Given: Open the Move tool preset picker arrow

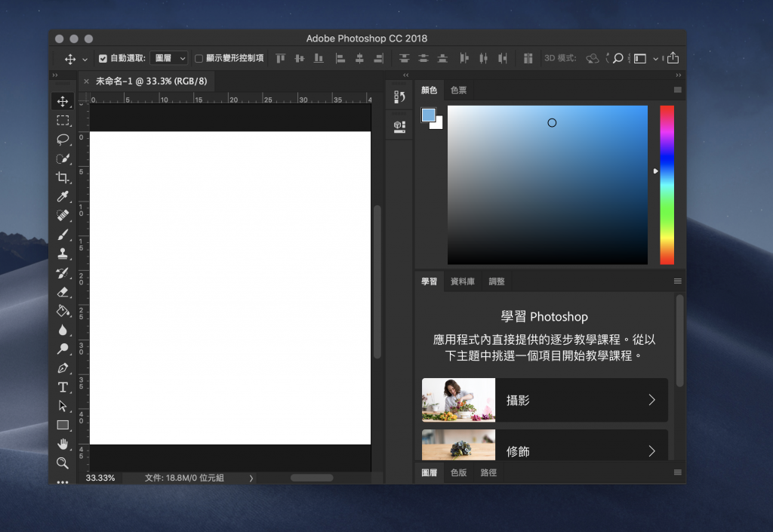Looking at the screenshot, I should click(85, 59).
